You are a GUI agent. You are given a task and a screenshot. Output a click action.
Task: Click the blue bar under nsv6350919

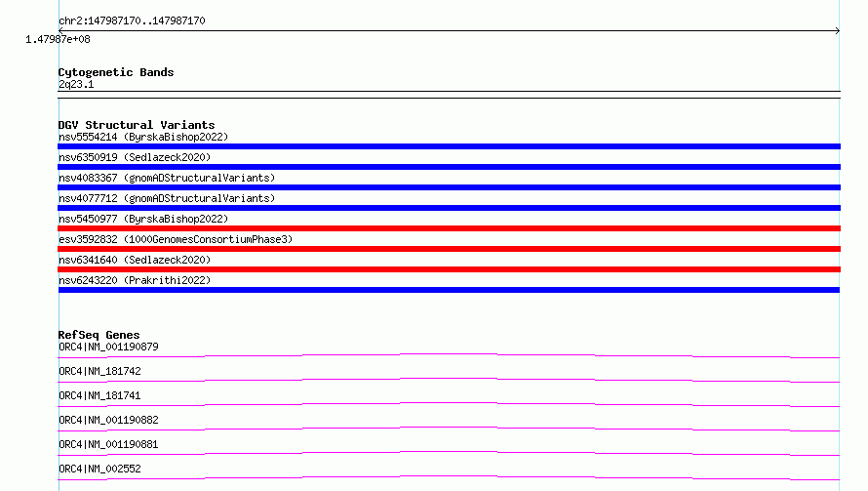449,167
